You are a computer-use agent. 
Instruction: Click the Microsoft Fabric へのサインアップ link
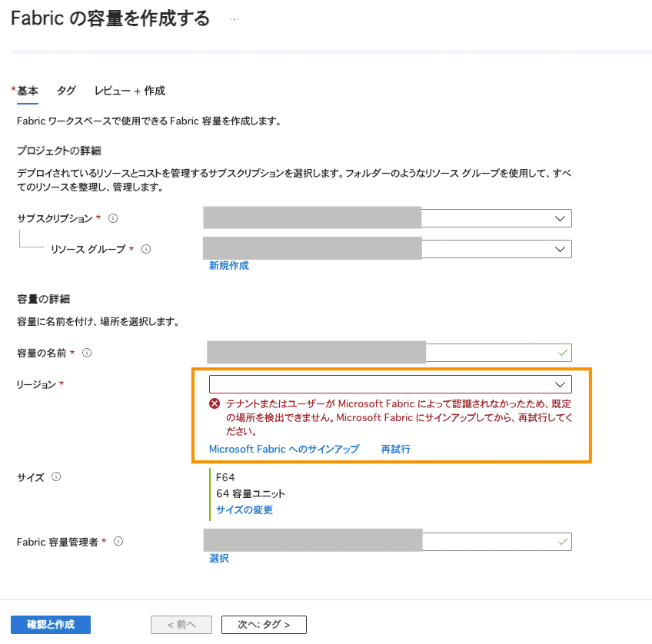[284, 449]
